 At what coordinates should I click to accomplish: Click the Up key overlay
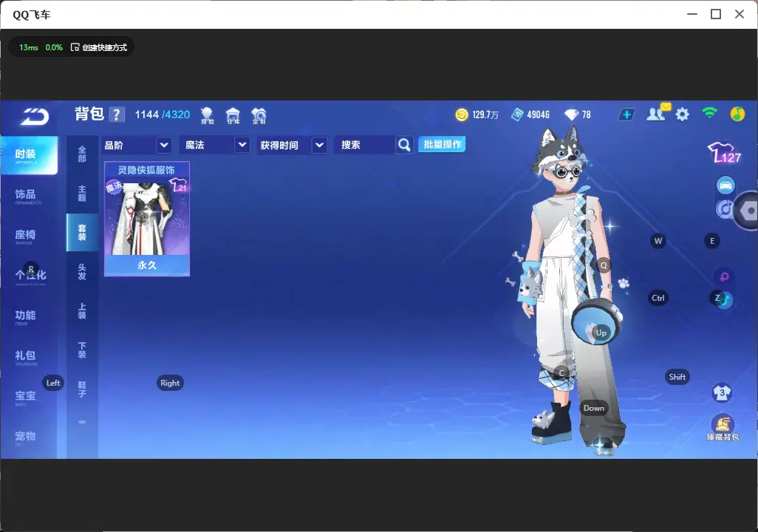pyautogui.click(x=601, y=332)
